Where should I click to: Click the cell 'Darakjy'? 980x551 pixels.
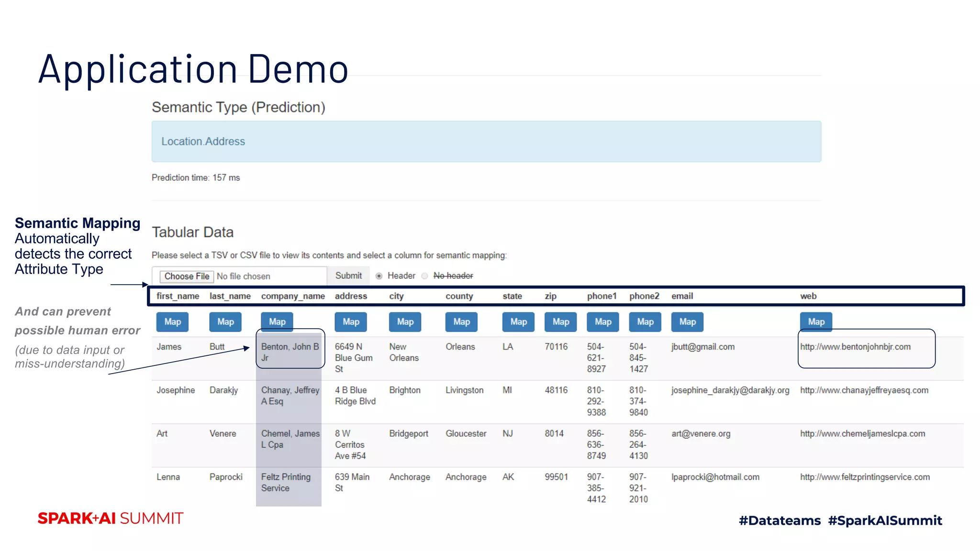pyautogui.click(x=223, y=390)
